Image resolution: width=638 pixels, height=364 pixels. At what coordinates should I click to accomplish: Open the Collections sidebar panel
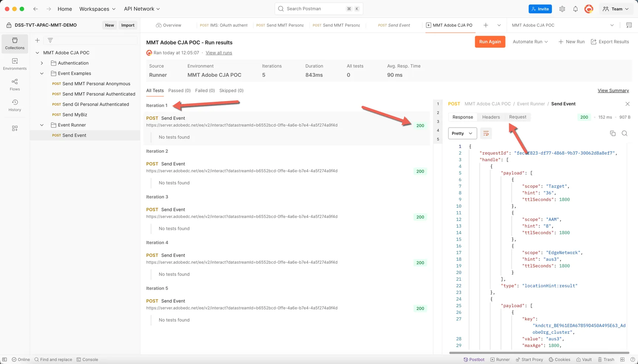[x=15, y=44]
